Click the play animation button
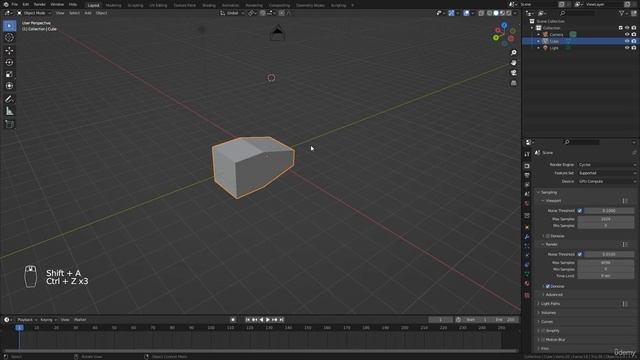640x360 pixels. 268,320
